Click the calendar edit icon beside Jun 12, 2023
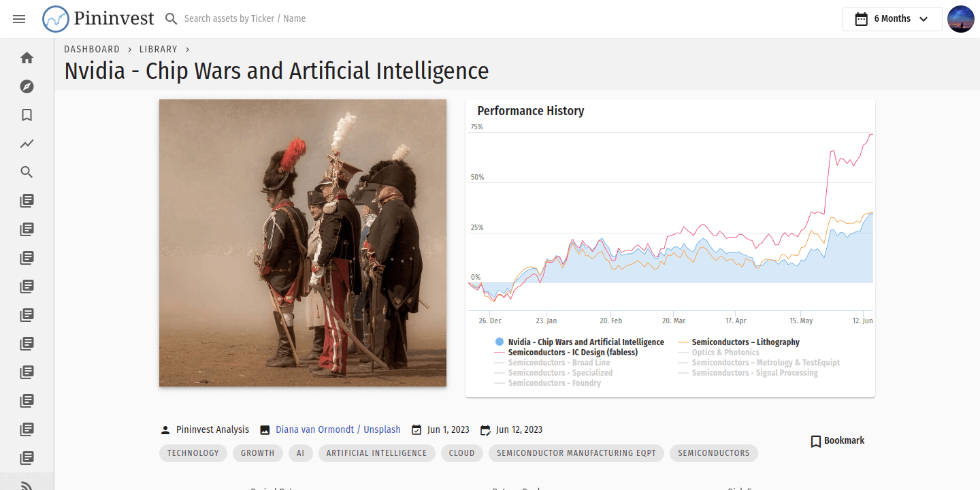 (485, 430)
